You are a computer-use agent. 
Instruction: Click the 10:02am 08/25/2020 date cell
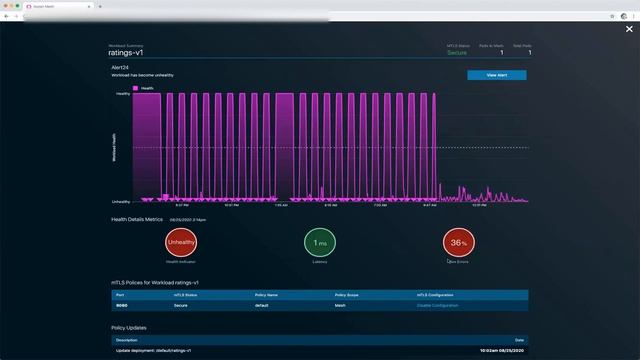(502, 351)
